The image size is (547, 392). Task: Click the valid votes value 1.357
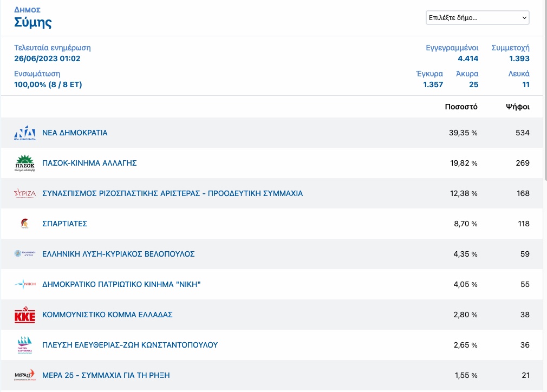tap(433, 85)
